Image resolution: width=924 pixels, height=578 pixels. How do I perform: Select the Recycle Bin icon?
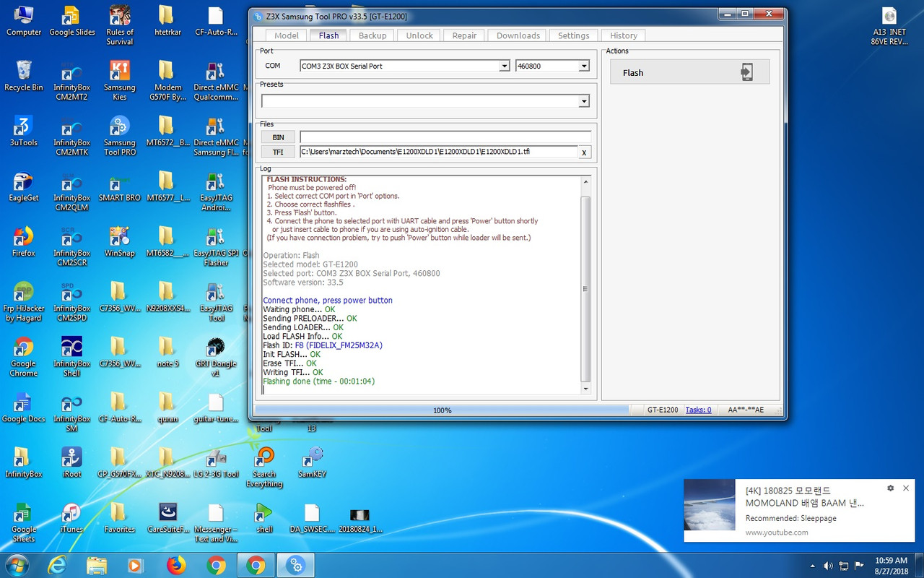[x=24, y=75]
